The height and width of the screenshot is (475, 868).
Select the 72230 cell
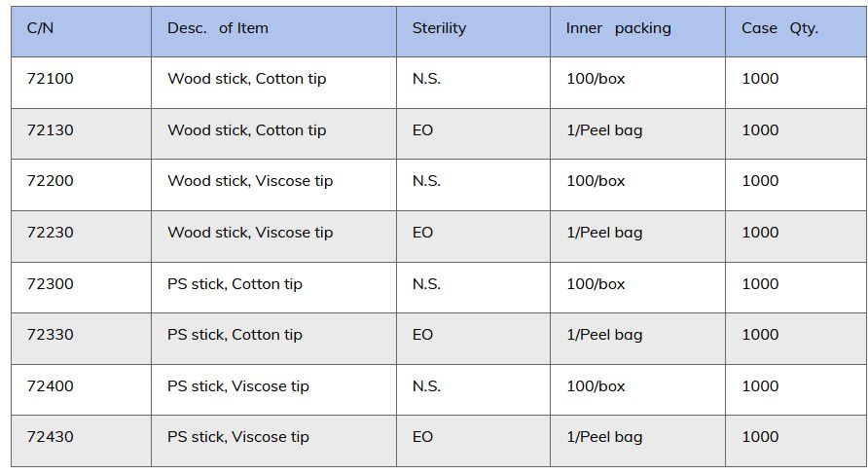tap(50, 233)
